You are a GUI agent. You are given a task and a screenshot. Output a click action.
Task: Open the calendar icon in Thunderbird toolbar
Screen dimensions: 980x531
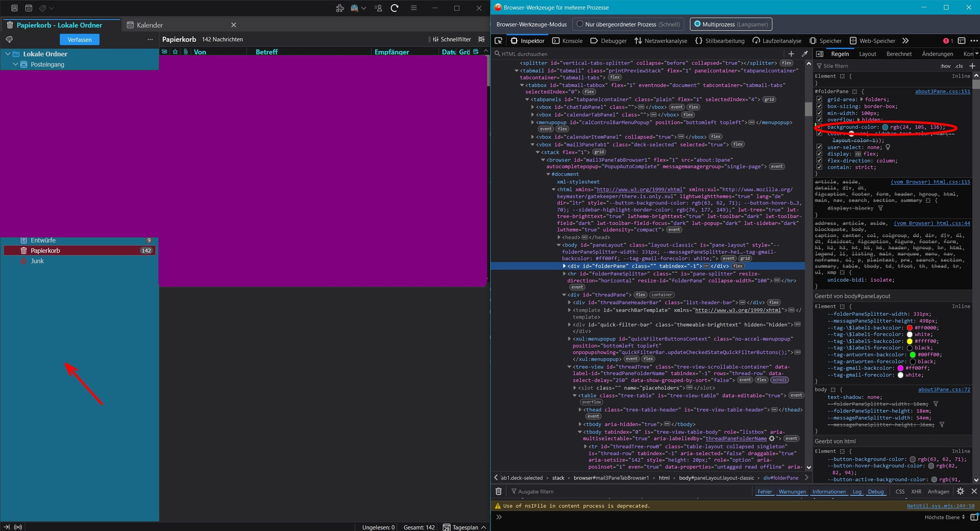point(29,8)
